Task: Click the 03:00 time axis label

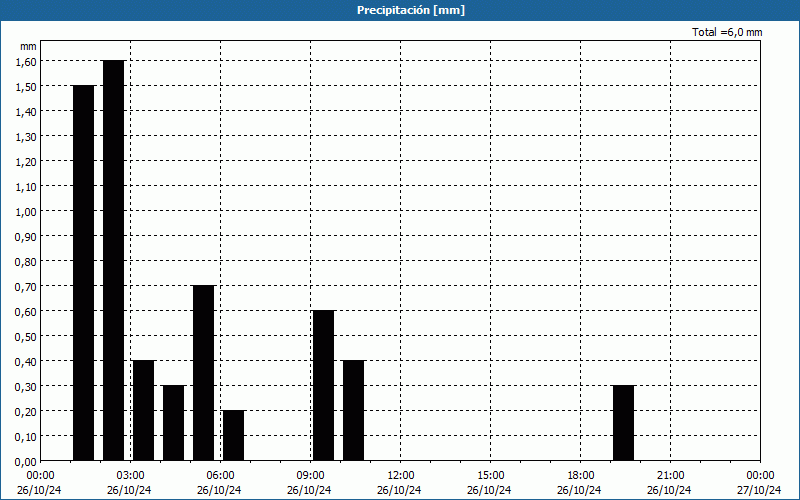Action: pyautogui.click(x=131, y=476)
